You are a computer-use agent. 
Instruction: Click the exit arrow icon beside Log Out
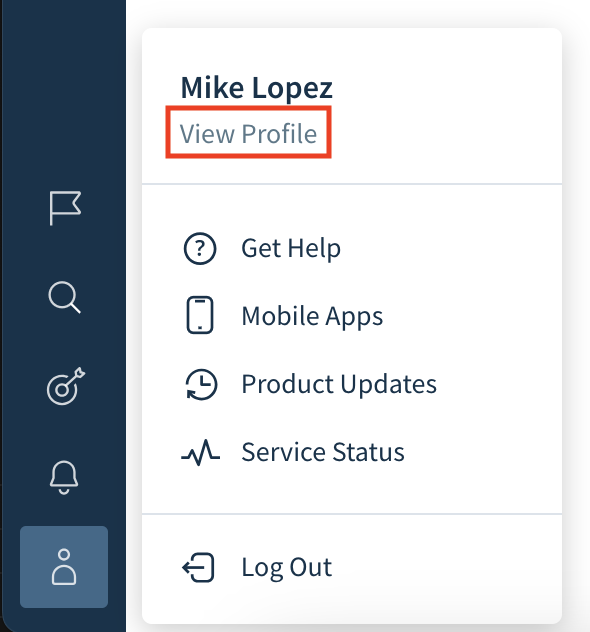(198, 568)
